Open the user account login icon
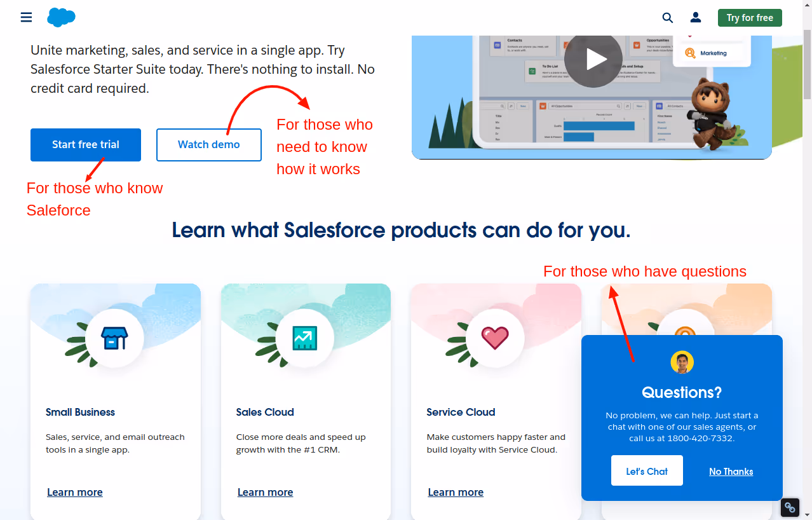The height and width of the screenshot is (520, 812). (x=696, y=18)
